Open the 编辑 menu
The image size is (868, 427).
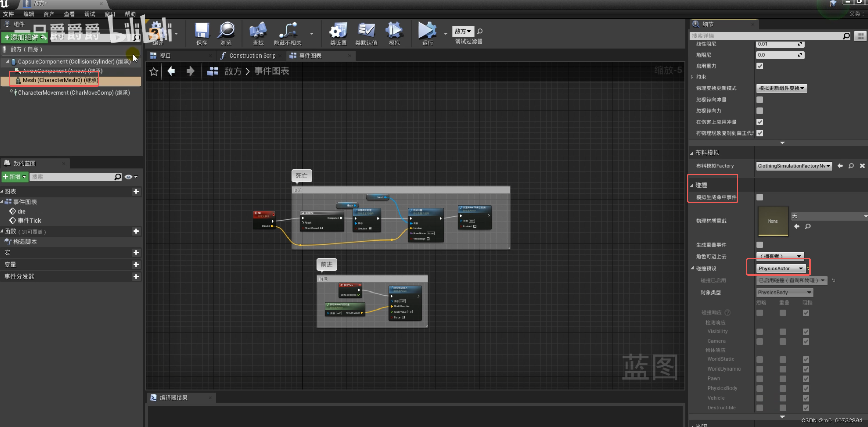pos(29,14)
